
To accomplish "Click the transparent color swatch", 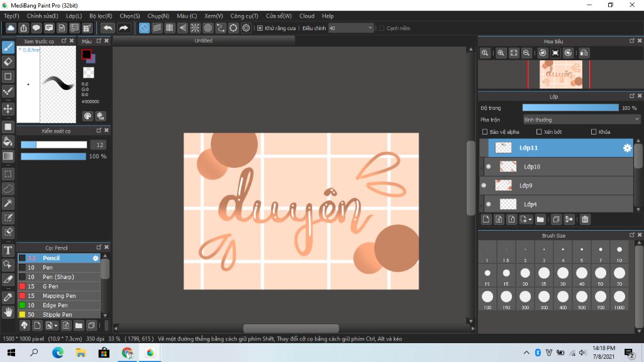I will 88,73.
